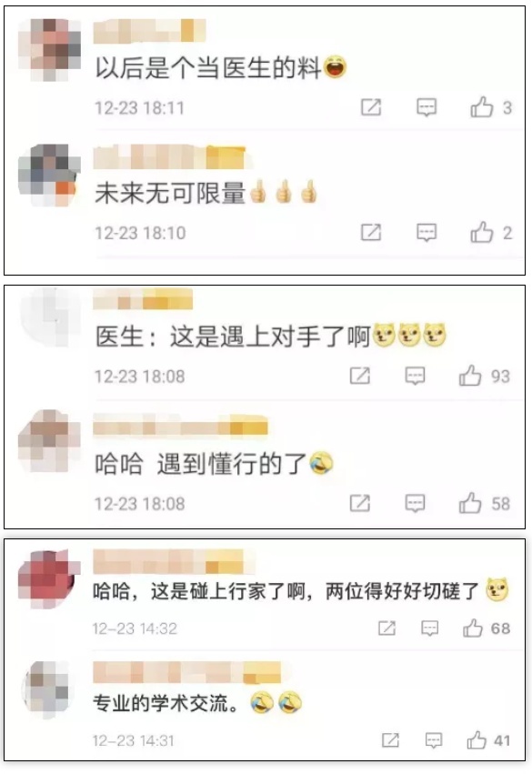Open avatar of '哈哈，这是碰上行家了啊' commenter
The height and width of the screenshot is (774, 532).
(x=49, y=580)
